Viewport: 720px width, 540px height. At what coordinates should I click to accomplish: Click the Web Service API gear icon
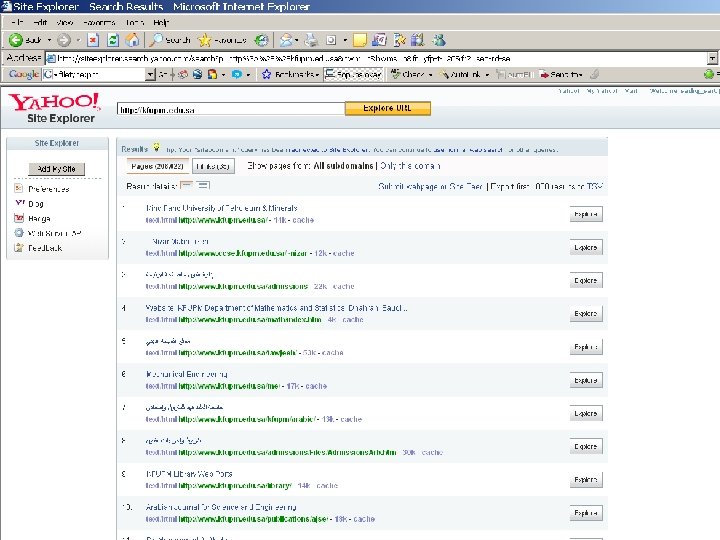[x=19, y=233]
